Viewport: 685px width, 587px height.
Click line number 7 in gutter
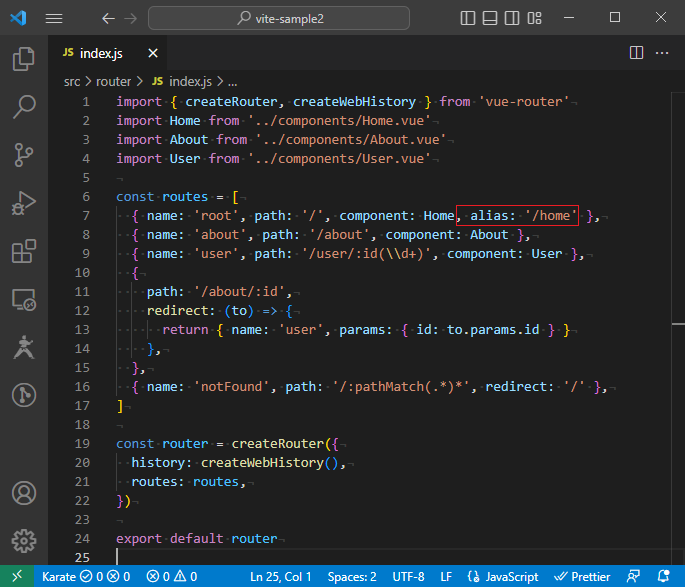point(86,216)
